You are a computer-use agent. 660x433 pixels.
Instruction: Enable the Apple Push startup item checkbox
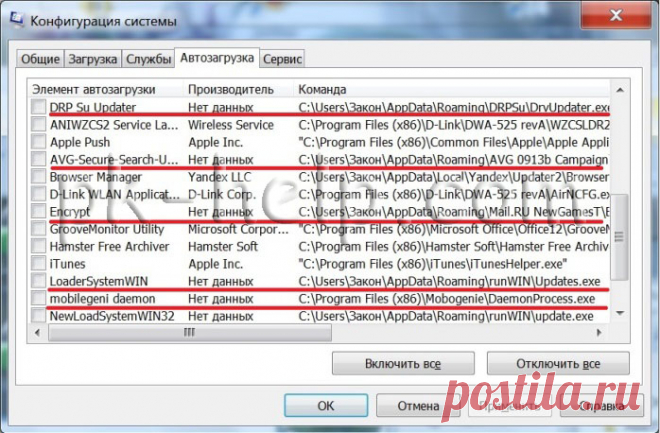38,142
